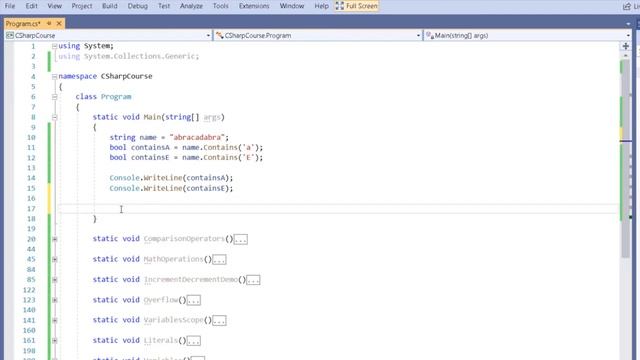
Task: Click the grayed-out args parameter
Action: (212, 117)
